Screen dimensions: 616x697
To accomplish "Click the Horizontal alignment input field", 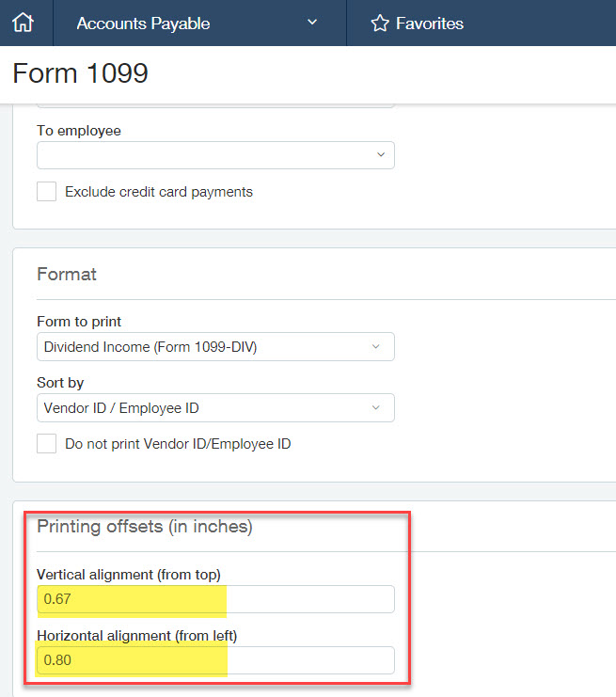I will [x=215, y=660].
